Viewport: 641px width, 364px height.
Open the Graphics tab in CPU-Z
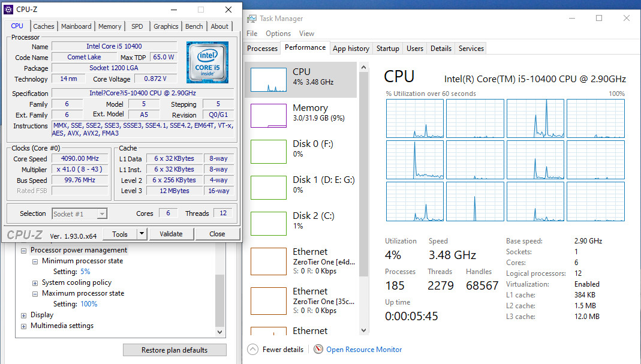coord(166,26)
